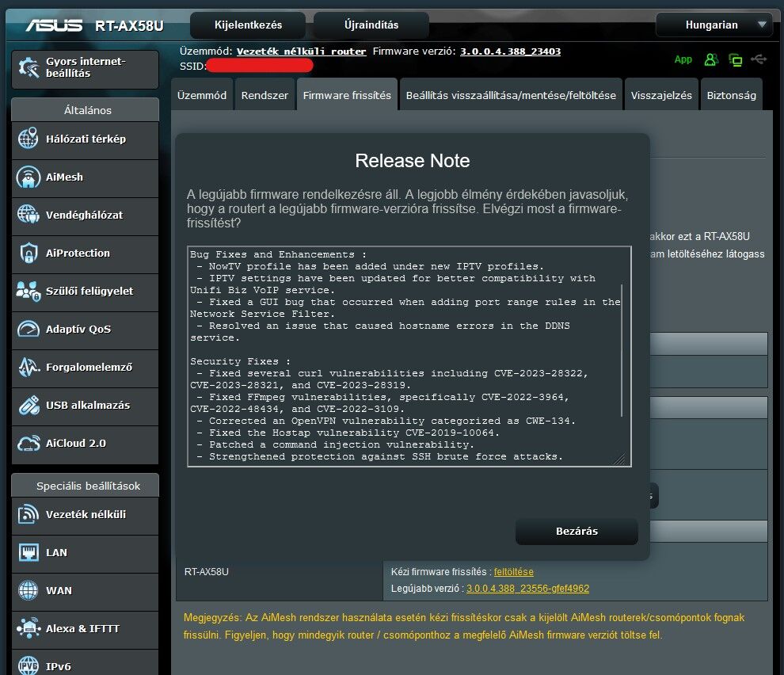Click the WAN menu label
The height and width of the screenshot is (675, 784).
click(59, 590)
